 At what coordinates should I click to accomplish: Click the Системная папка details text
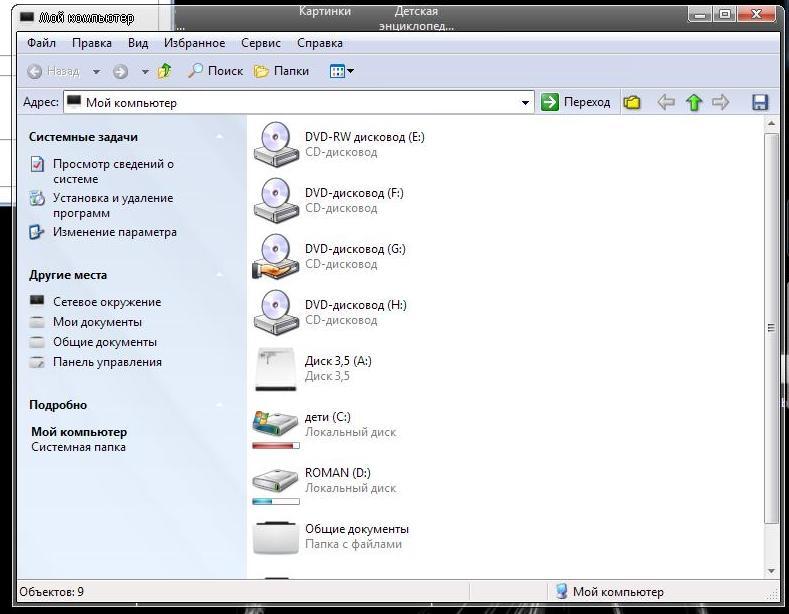coord(78,447)
